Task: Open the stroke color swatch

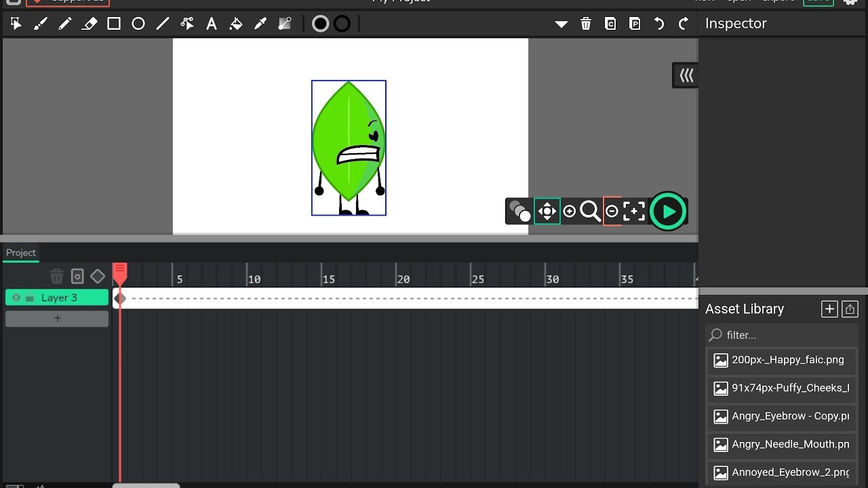Action: 342,24
